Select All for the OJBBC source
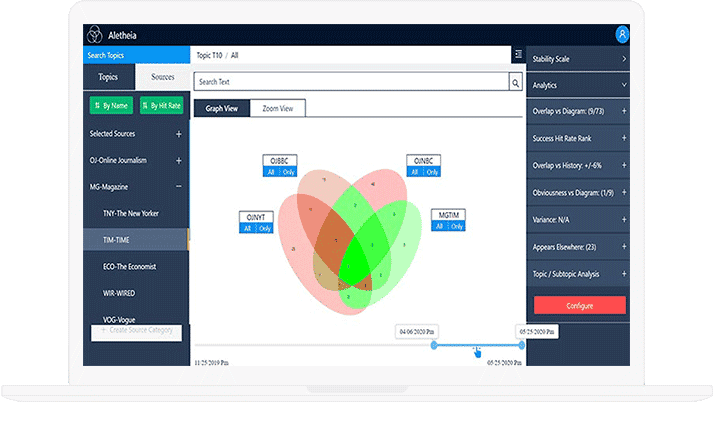The width and height of the screenshot is (715, 430). pos(270,172)
